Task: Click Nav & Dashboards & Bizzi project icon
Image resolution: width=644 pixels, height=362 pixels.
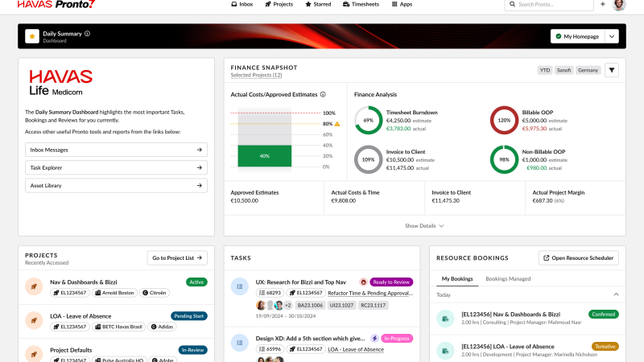Action: point(34,286)
